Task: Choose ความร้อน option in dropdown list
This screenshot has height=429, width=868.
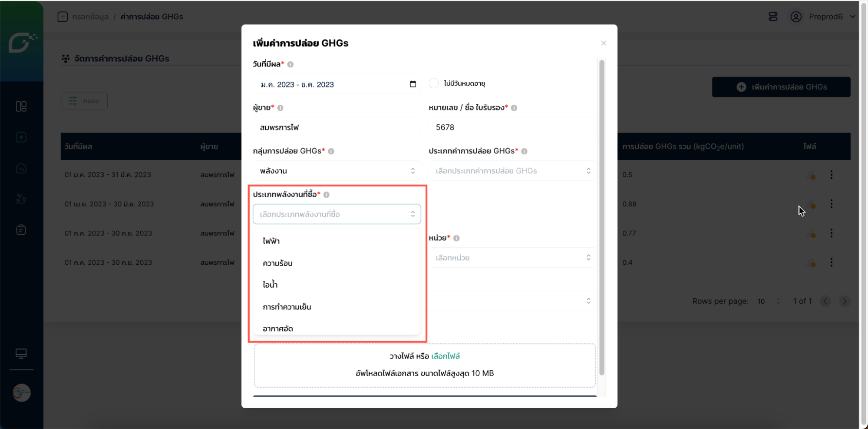Action: coord(278,263)
